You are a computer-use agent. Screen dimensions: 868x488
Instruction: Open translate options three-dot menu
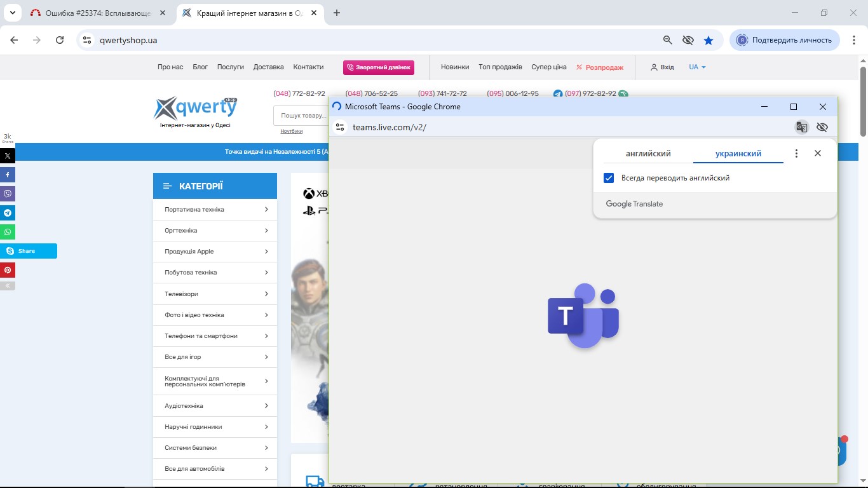(796, 153)
